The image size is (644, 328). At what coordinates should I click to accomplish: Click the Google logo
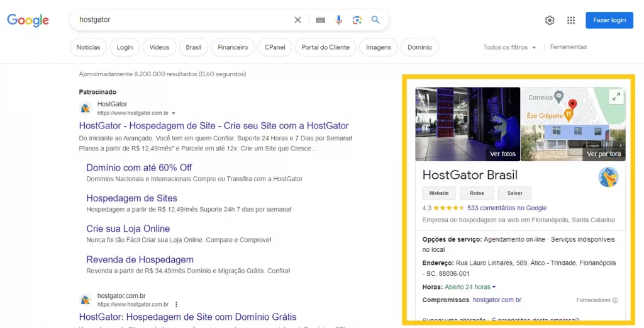[28, 20]
